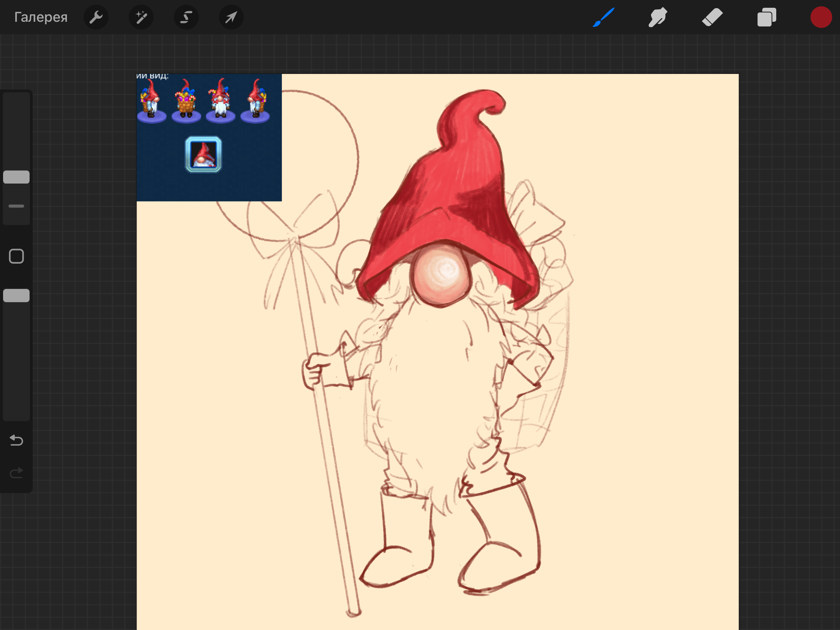
Task: Undo the last stroke
Action: coord(16,440)
